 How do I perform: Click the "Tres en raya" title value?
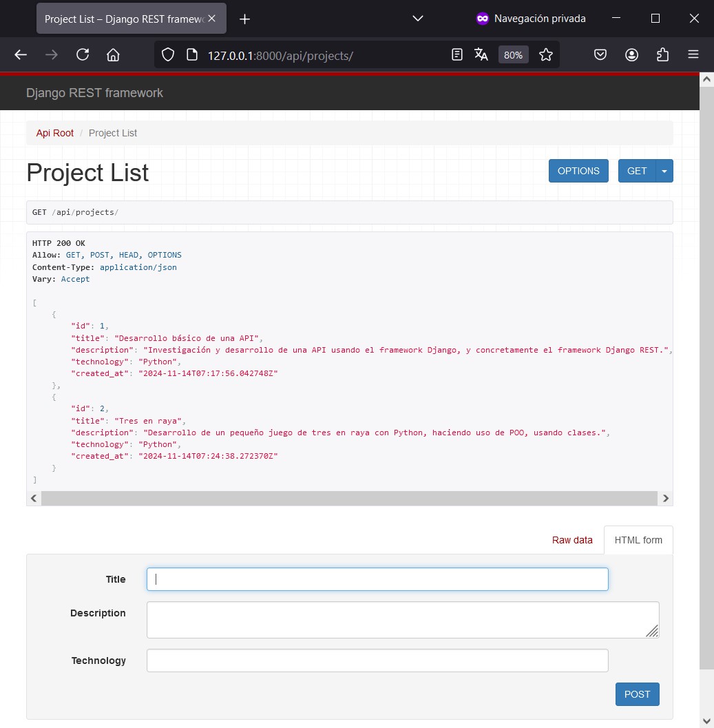click(148, 421)
